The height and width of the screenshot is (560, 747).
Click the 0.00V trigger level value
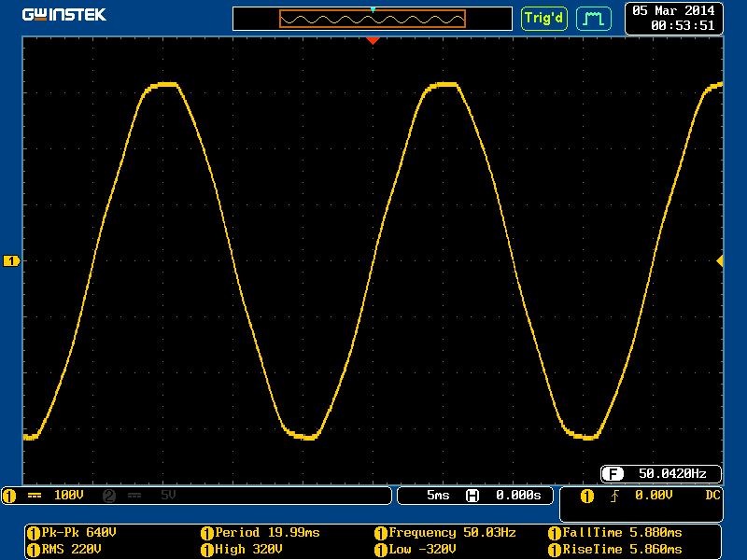654,496
